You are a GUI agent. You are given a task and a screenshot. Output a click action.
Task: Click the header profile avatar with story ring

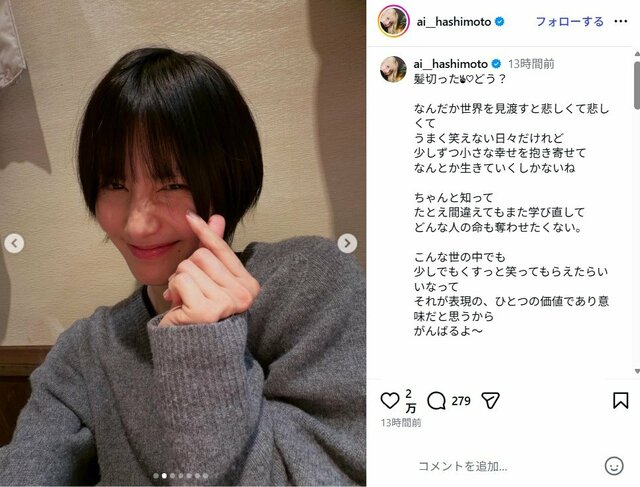[393, 21]
